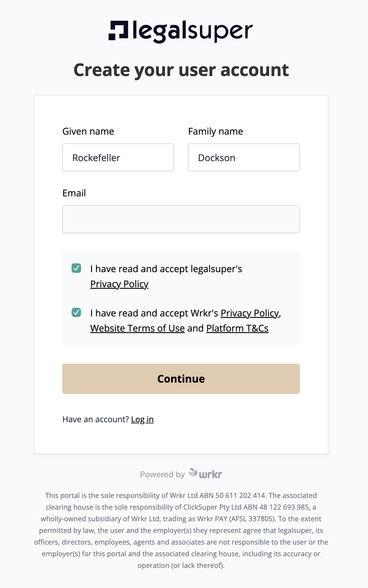Open the Website Terms of Use link
Image resolution: width=368 pixels, height=588 pixels.
[x=137, y=328]
